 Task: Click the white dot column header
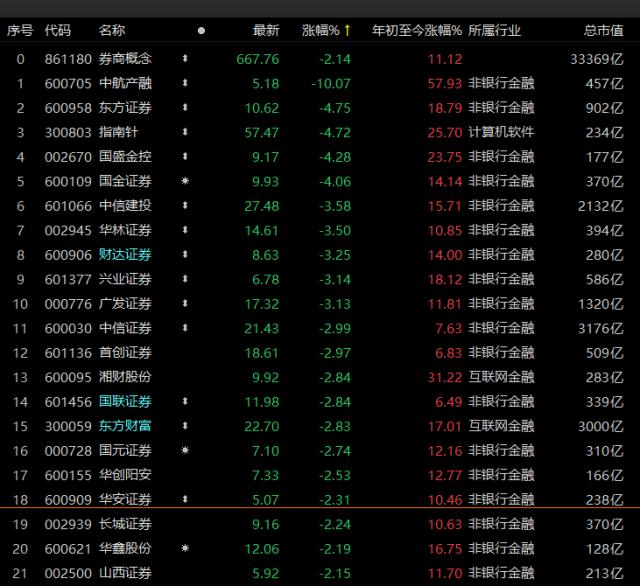click(201, 31)
